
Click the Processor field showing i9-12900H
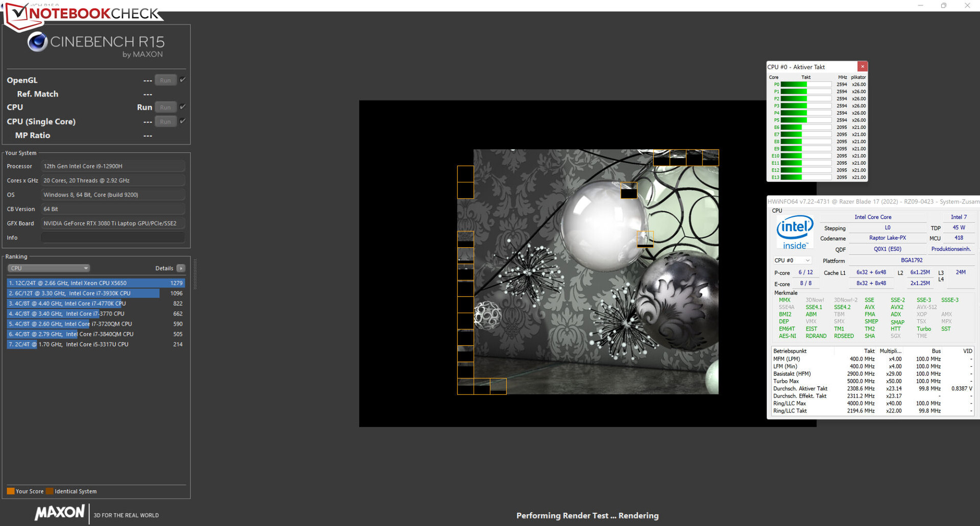pyautogui.click(x=113, y=166)
